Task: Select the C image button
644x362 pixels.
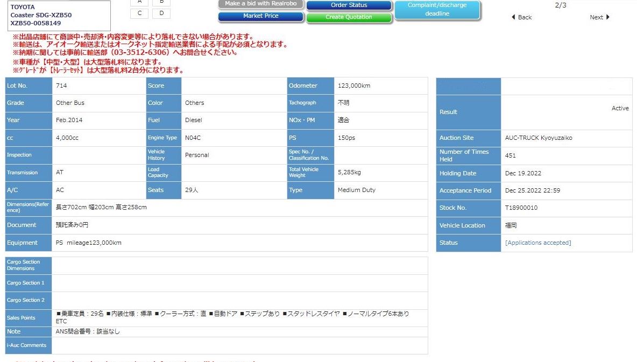Action: click(140, 13)
